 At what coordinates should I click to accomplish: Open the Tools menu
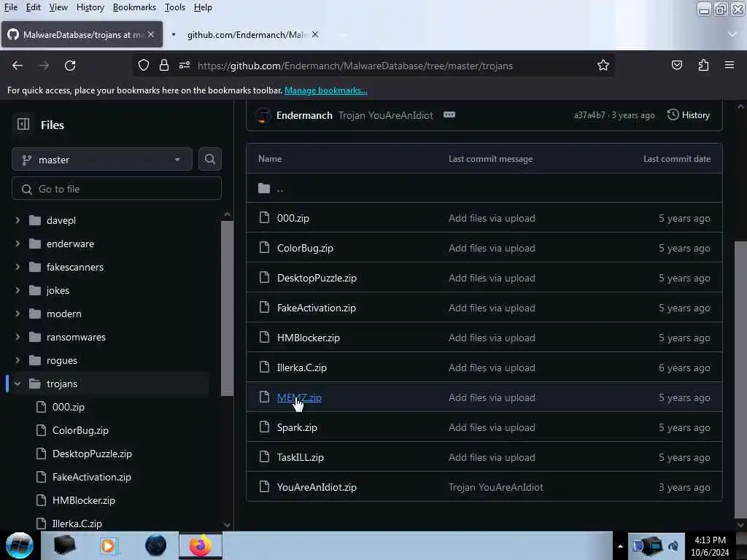click(174, 7)
